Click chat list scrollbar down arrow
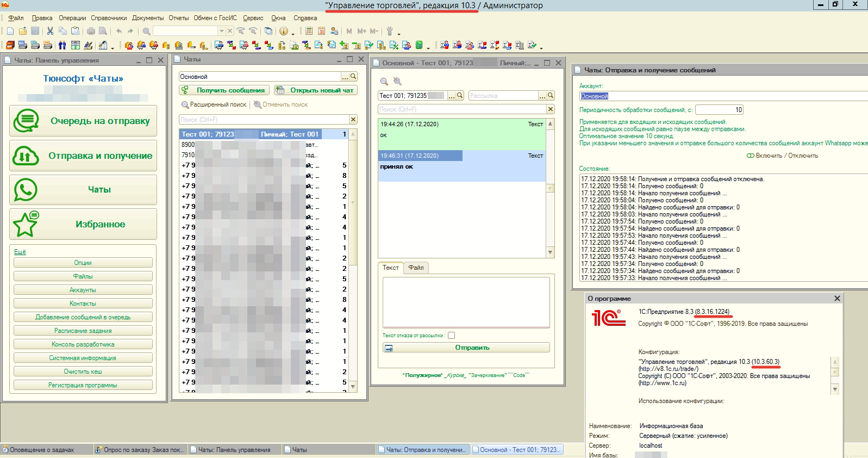 pos(353,387)
